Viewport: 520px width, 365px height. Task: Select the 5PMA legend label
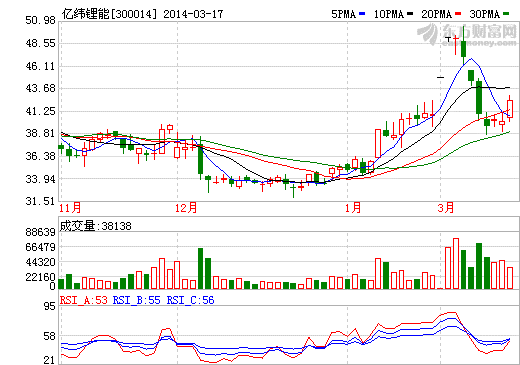344,14
